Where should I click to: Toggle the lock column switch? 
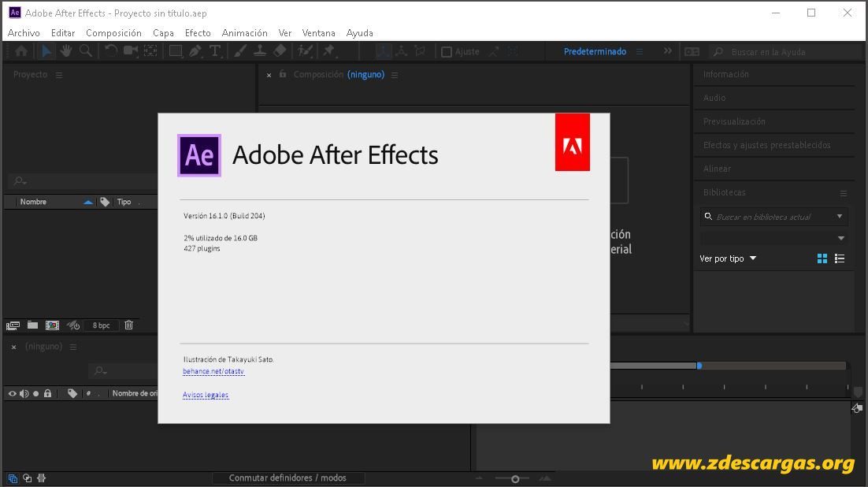pyautogui.click(x=47, y=393)
